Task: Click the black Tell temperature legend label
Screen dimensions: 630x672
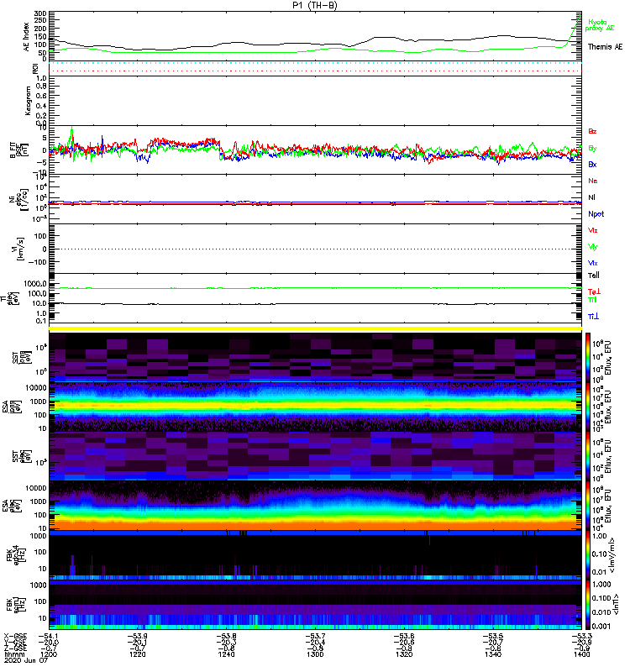Action: click(x=594, y=276)
